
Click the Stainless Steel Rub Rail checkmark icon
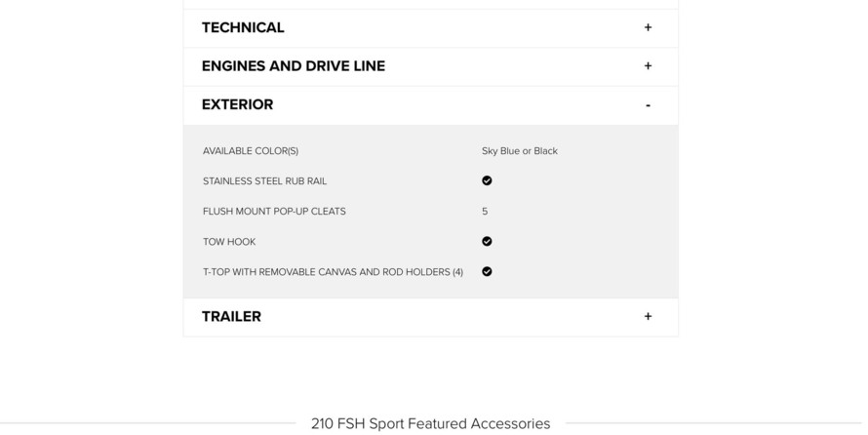[x=487, y=180]
